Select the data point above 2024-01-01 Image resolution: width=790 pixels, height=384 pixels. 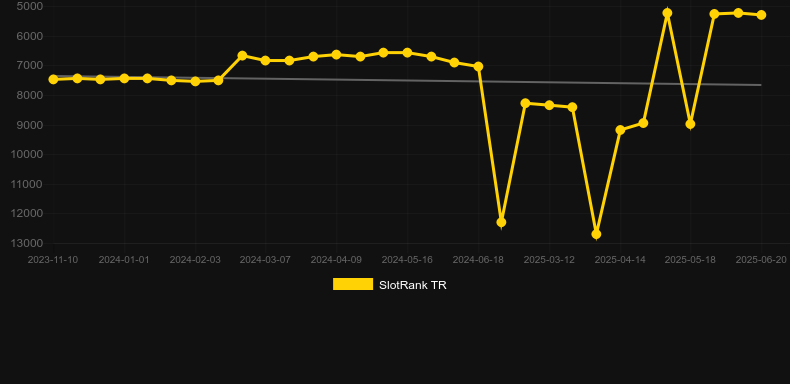124,78
